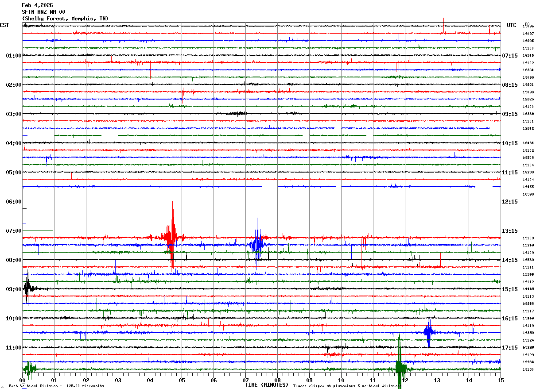
Task: Select the 11:00 CST time label
Action: 13,348
